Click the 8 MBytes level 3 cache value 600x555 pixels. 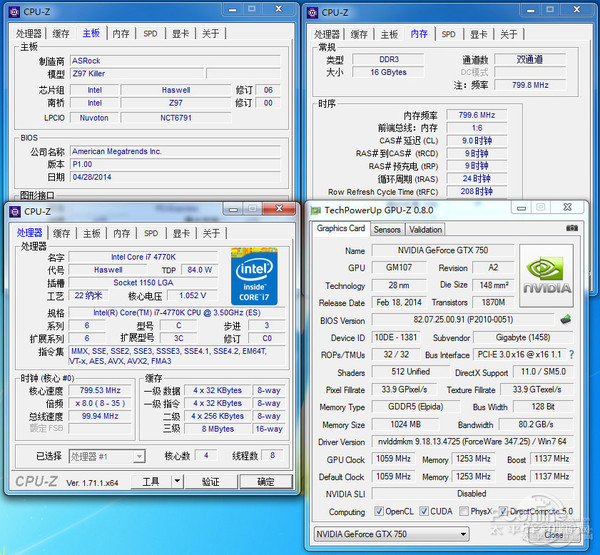218,429
